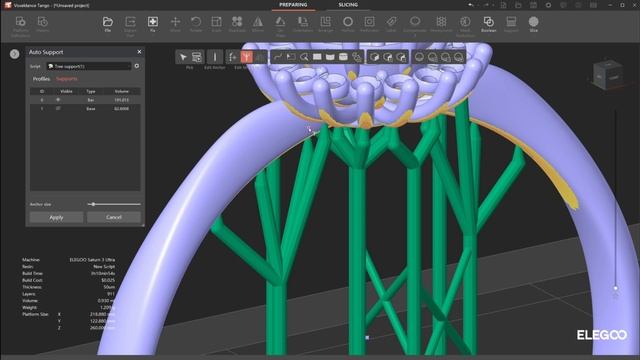The height and width of the screenshot is (360, 640).
Task: Select the Pick arrow tool
Action: click(183, 57)
